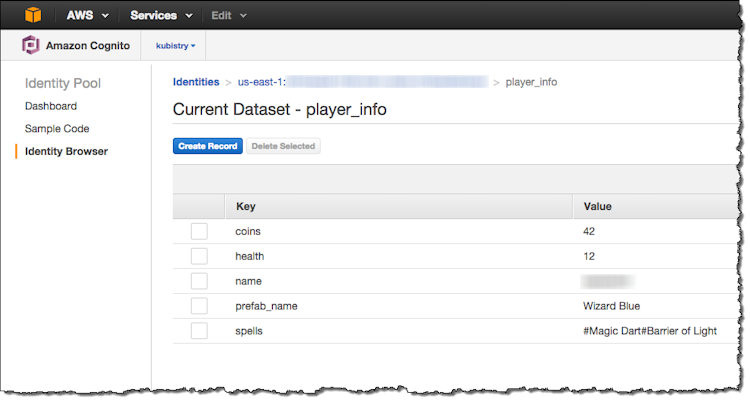Toggle the prefab_name record checkbox

click(x=199, y=306)
